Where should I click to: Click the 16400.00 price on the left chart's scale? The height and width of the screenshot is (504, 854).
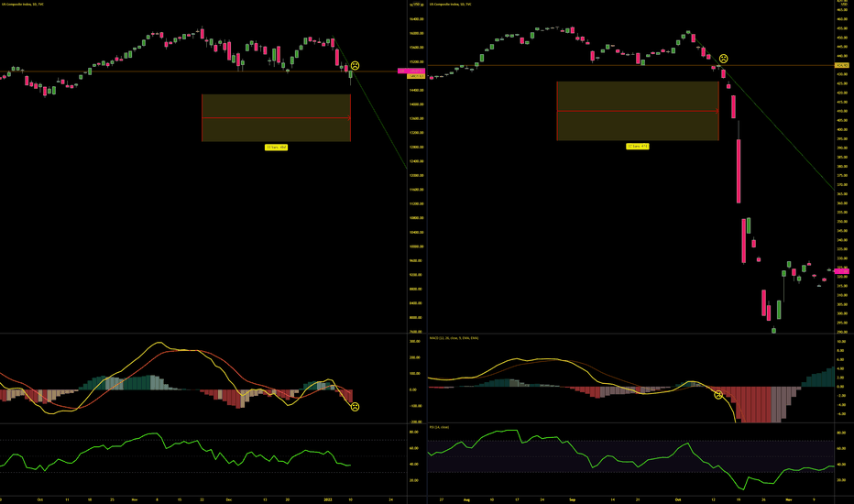pos(417,19)
